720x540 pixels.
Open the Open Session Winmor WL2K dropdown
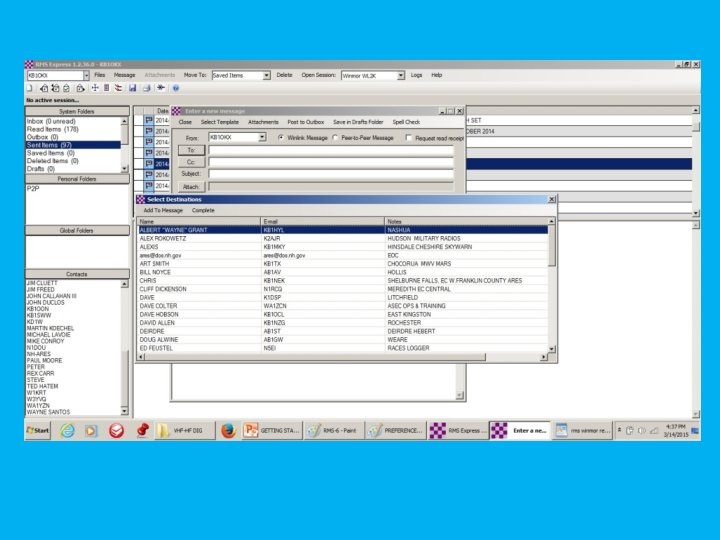[x=401, y=75]
